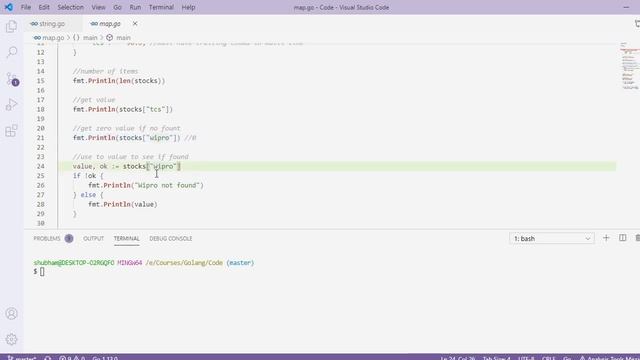This screenshot has width=640, height=360.
Task: Switch to the string.go tab
Action: tap(53, 24)
